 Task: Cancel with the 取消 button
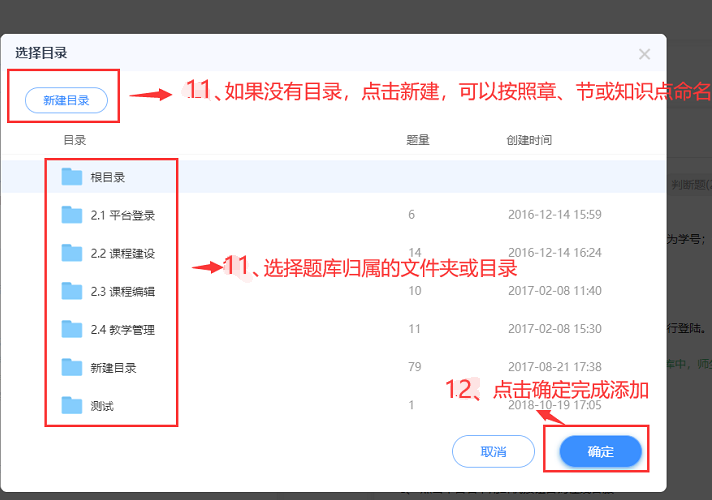pyautogui.click(x=494, y=451)
